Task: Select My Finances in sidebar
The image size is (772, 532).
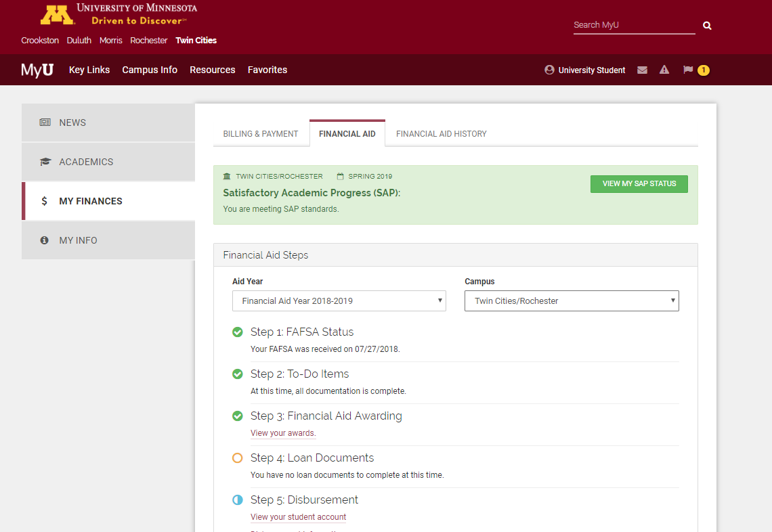Action: pos(108,201)
